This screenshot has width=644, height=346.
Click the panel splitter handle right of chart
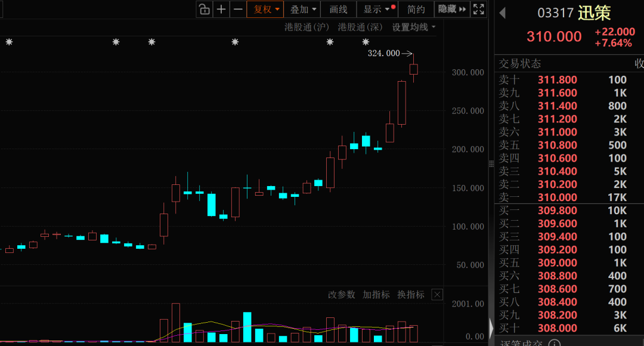[491, 164]
